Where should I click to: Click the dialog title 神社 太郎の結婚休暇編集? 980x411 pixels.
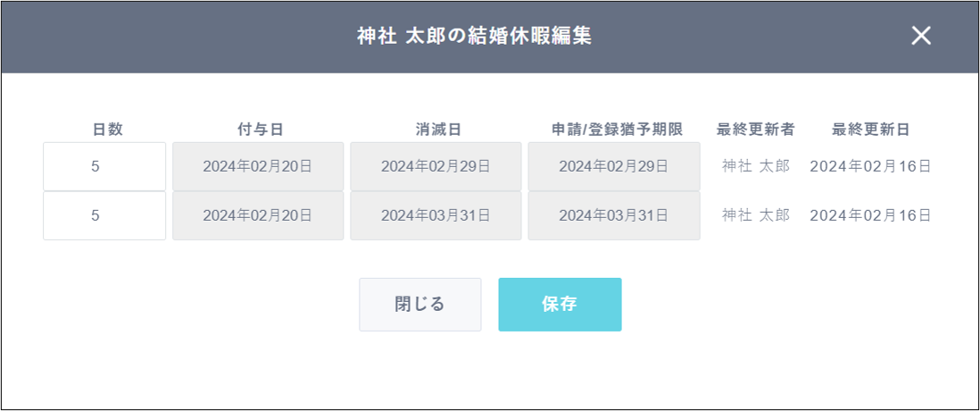click(474, 36)
